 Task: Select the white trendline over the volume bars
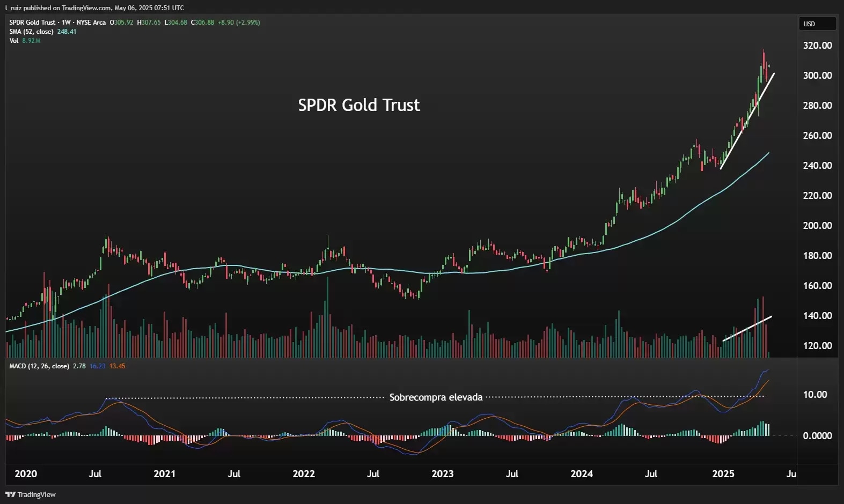[x=747, y=329]
